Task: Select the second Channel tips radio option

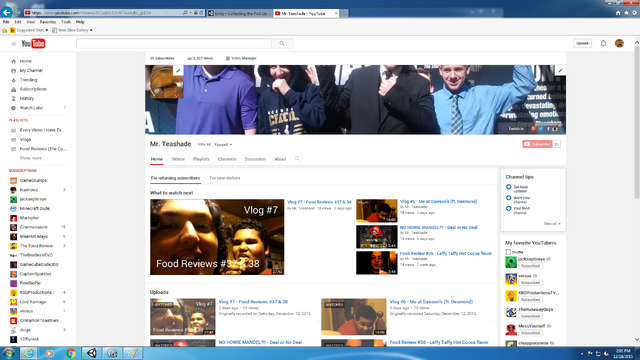Action: (x=509, y=198)
